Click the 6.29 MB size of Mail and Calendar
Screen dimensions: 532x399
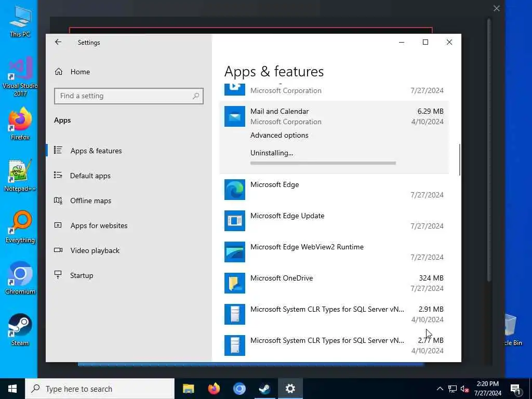(430, 111)
